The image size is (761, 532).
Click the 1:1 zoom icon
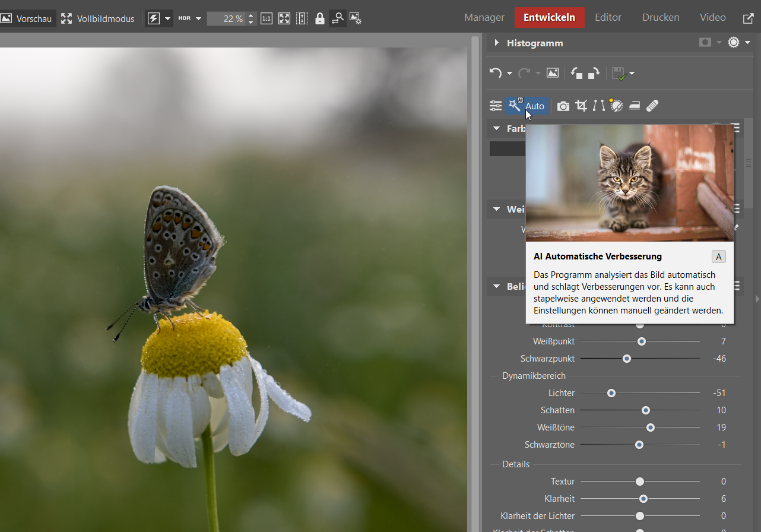[x=267, y=18]
